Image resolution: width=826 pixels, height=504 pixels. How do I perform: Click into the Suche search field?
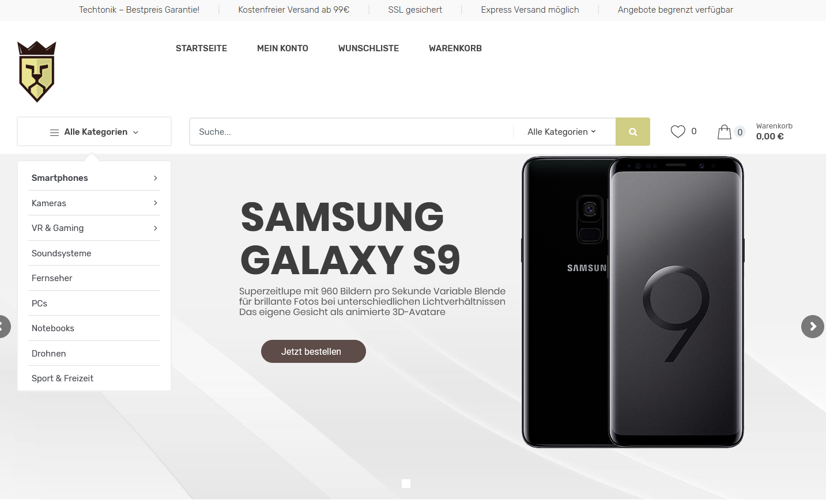[352, 132]
